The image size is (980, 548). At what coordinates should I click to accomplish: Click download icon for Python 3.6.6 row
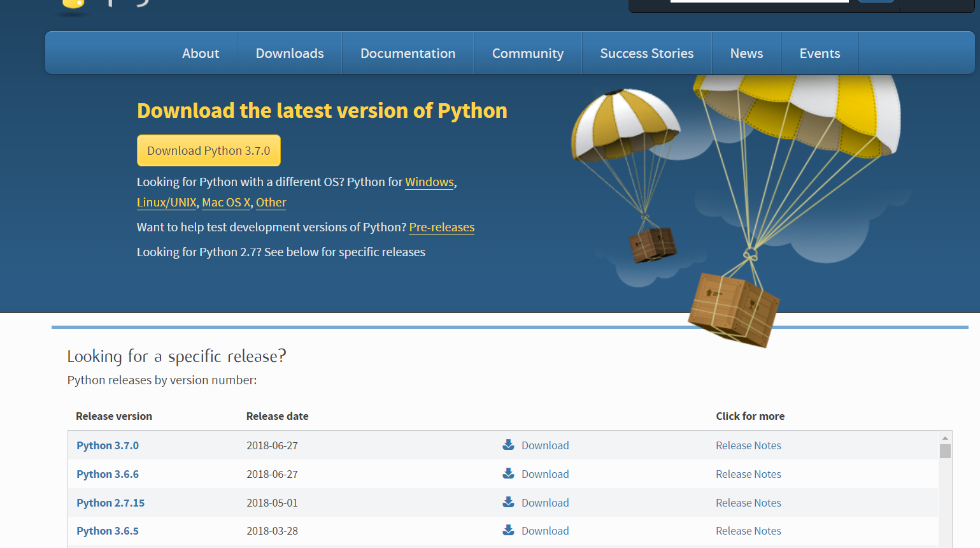[x=508, y=473]
